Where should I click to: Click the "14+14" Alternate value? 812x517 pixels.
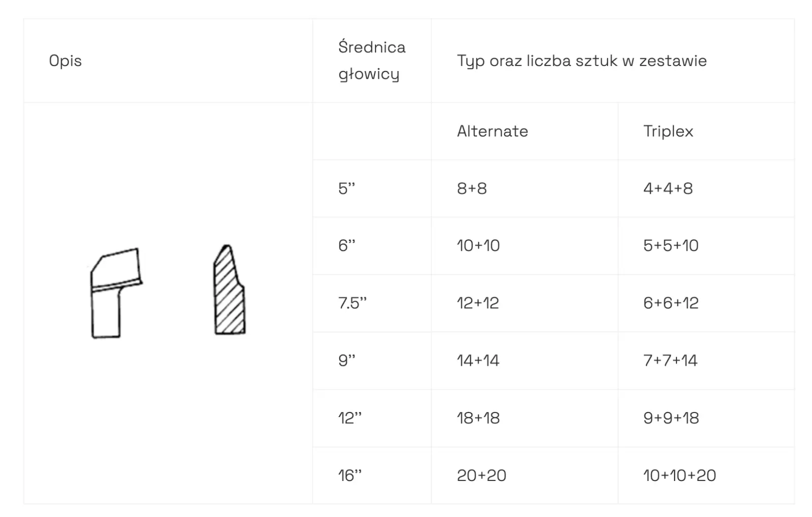(x=478, y=361)
